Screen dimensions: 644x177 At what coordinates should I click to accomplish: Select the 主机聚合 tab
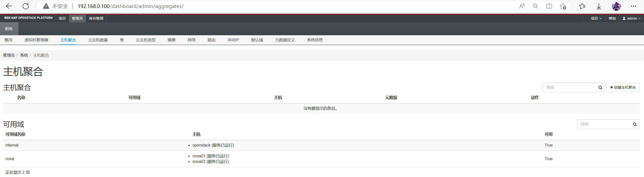(68, 40)
